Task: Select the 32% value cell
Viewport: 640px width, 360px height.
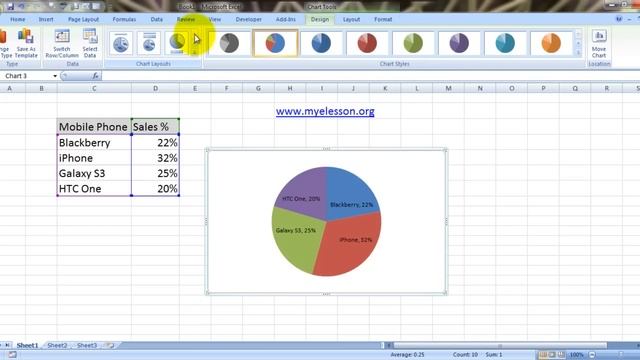Action: (x=155, y=158)
